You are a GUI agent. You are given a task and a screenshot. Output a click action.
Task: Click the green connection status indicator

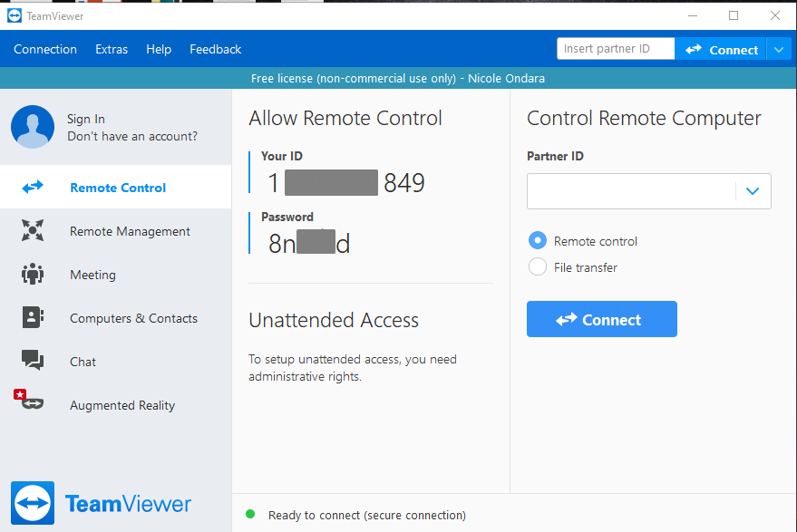click(250, 514)
